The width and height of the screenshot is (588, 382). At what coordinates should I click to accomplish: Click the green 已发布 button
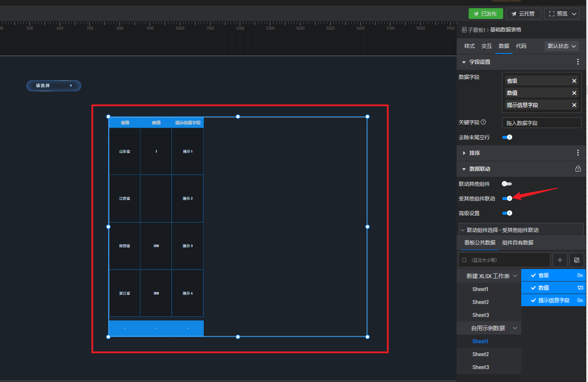coord(486,14)
